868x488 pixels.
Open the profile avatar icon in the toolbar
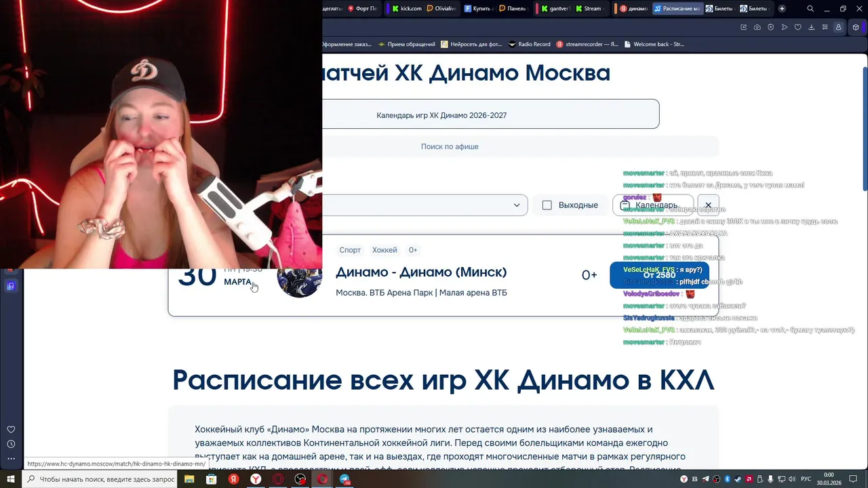(839, 27)
